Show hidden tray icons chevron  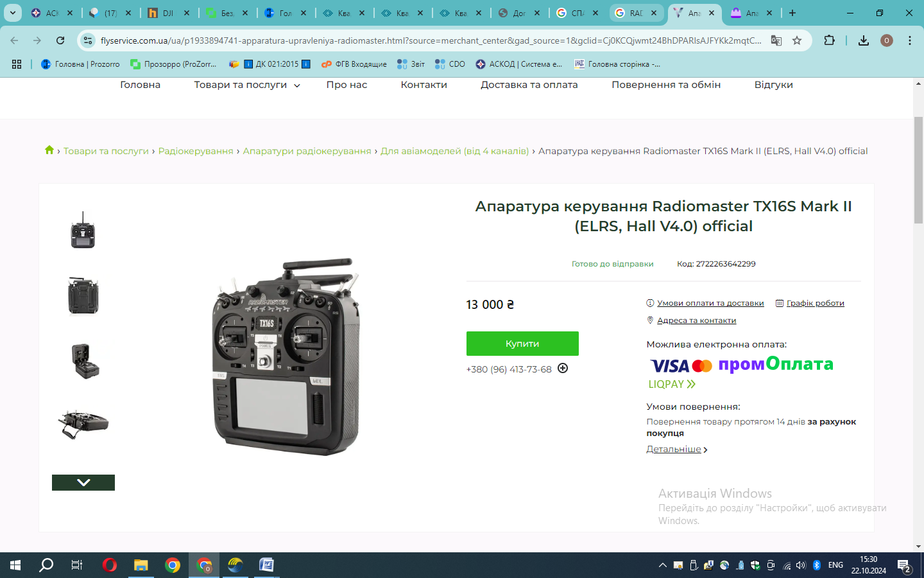[x=662, y=565]
